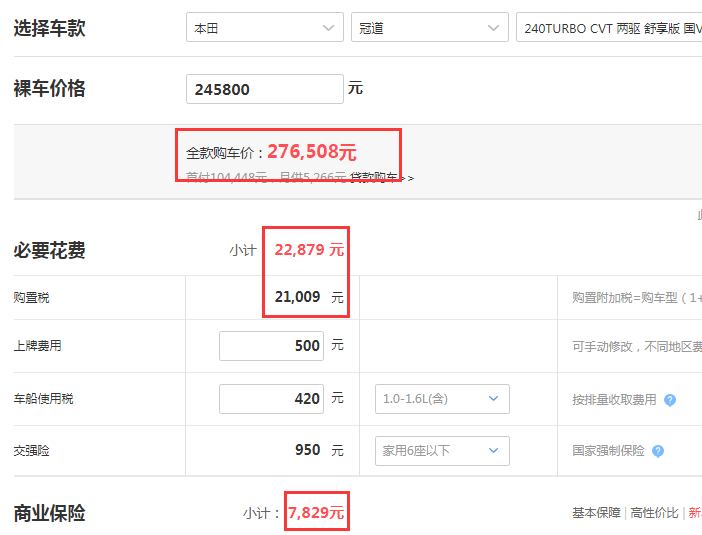Click the 可手动修改 note text
The height and width of the screenshot is (535, 702).
pos(637,347)
